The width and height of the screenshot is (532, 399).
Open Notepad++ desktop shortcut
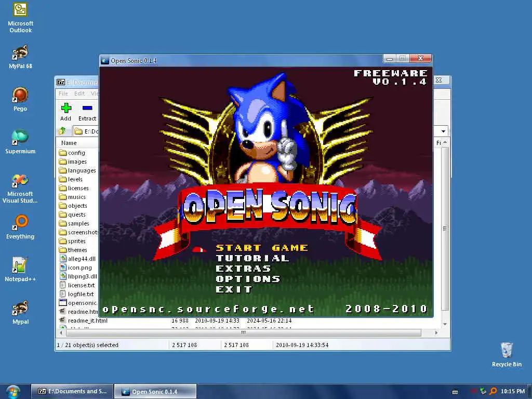point(20,270)
